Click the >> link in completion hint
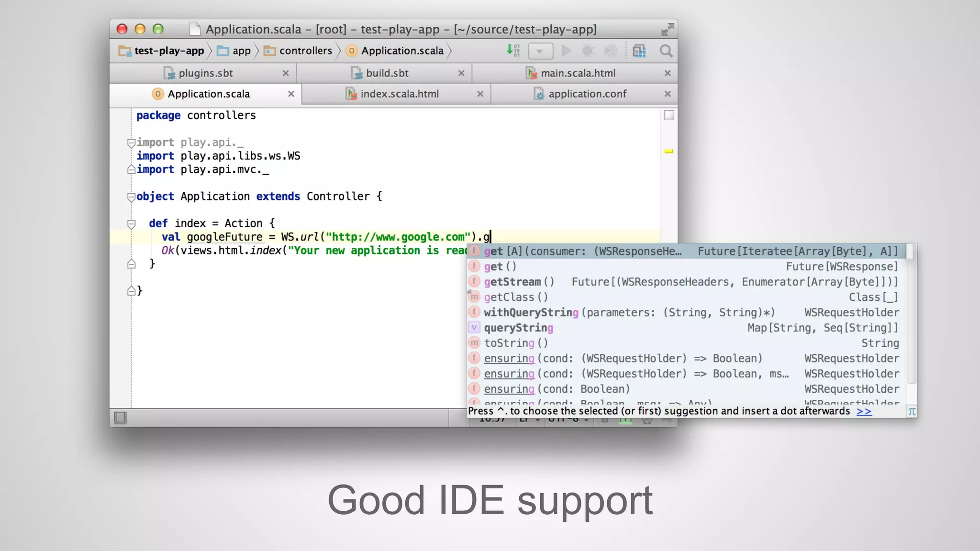The height and width of the screenshot is (551, 980). click(864, 411)
